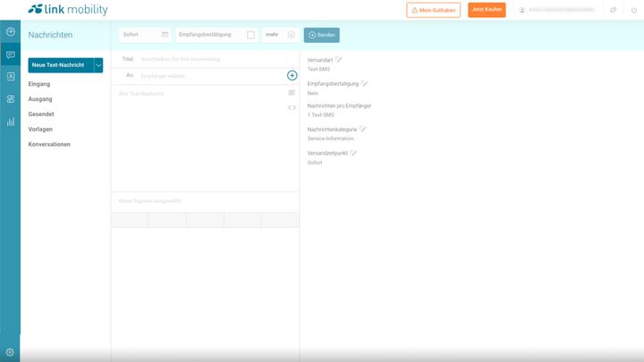Image resolution: width=644 pixels, height=362 pixels.
Task: Open Eingang folder
Action: 39,84
